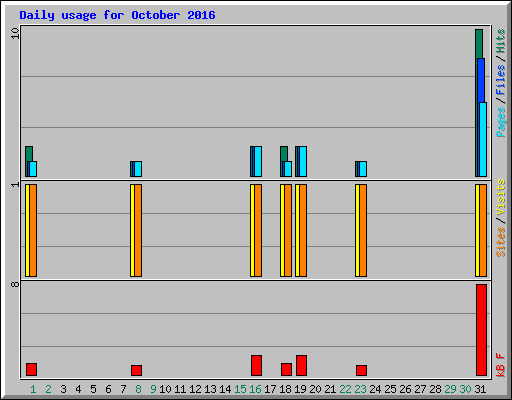This screenshot has width=512, height=400.
Task: Click day label "26" on the x-axis
Action: point(405,389)
